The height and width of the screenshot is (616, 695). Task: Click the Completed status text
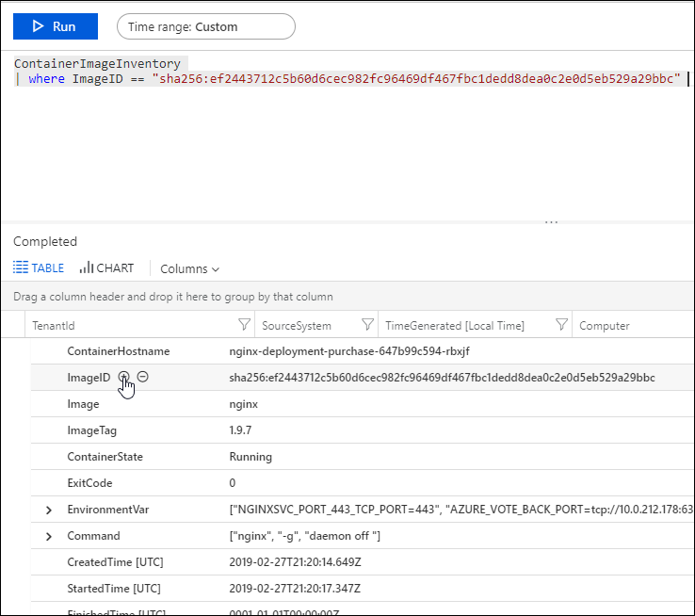click(x=45, y=241)
